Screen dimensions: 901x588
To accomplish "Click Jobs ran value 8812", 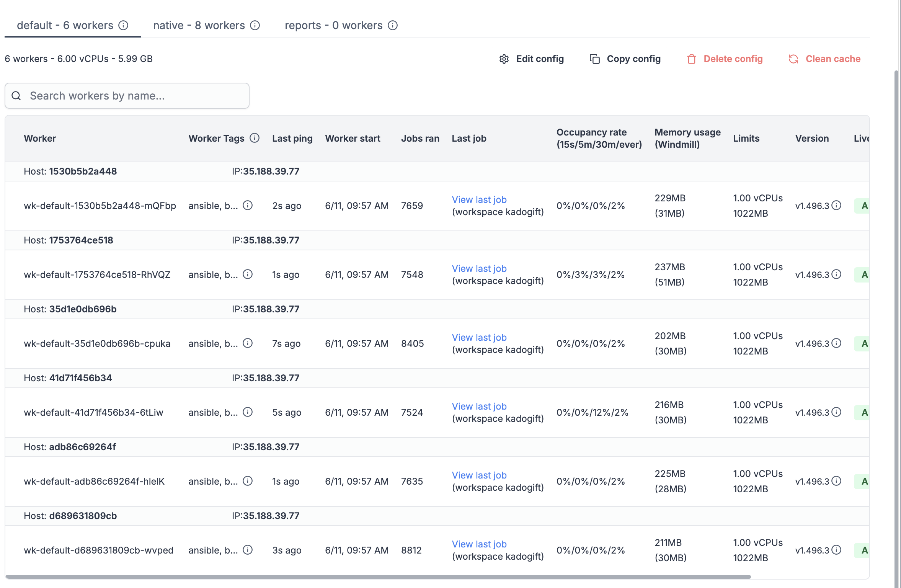I will tap(411, 550).
